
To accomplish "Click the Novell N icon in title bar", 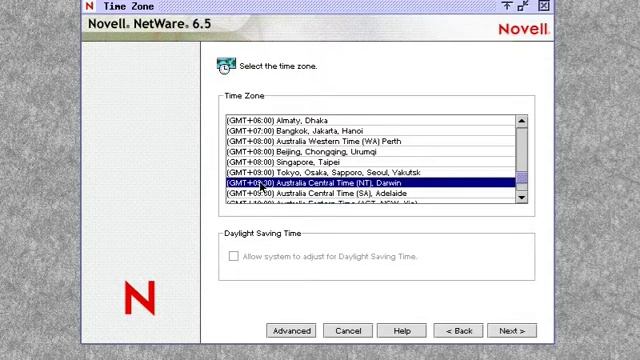I will pyautogui.click(x=89, y=6).
